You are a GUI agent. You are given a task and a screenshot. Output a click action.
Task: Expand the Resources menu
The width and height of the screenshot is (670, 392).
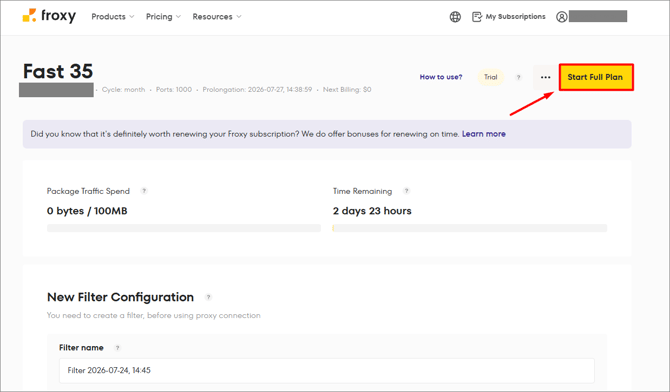(217, 17)
